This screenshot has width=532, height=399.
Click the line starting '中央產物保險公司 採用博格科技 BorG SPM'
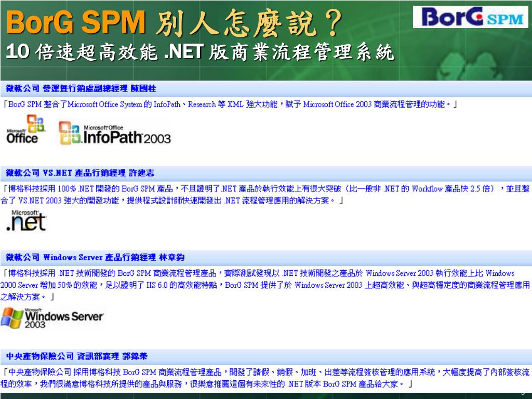point(266,373)
